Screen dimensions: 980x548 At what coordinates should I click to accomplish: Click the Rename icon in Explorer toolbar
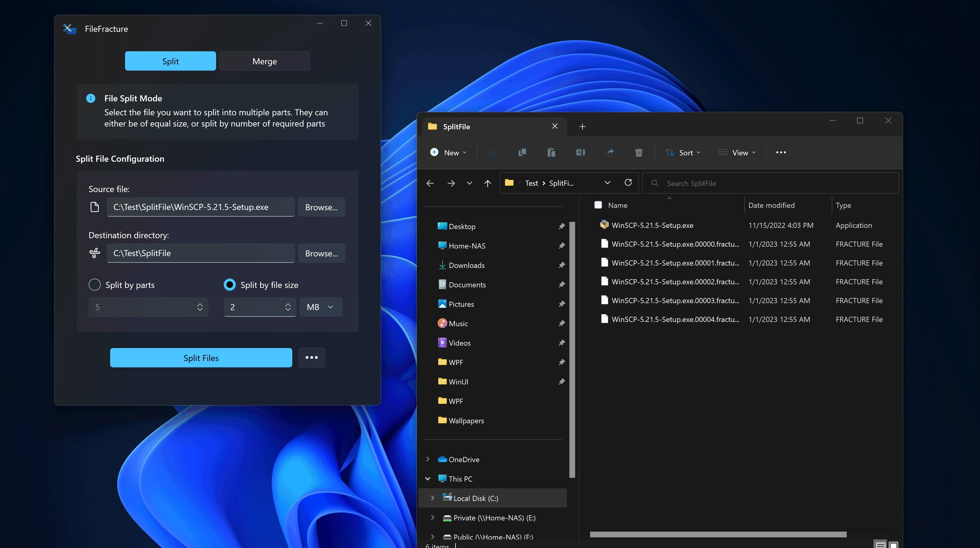(581, 153)
